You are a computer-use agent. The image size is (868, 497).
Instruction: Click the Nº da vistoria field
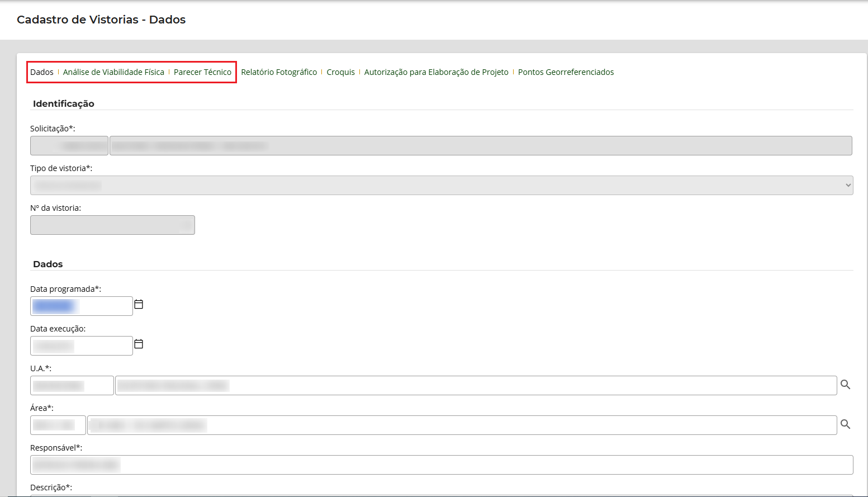pyautogui.click(x=112, y=225)
